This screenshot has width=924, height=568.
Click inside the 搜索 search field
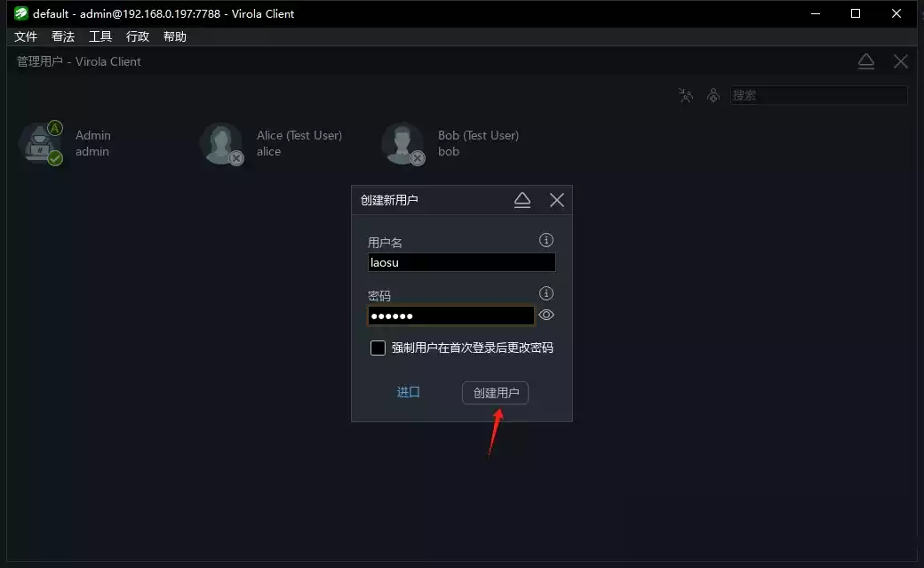(817, 95)
